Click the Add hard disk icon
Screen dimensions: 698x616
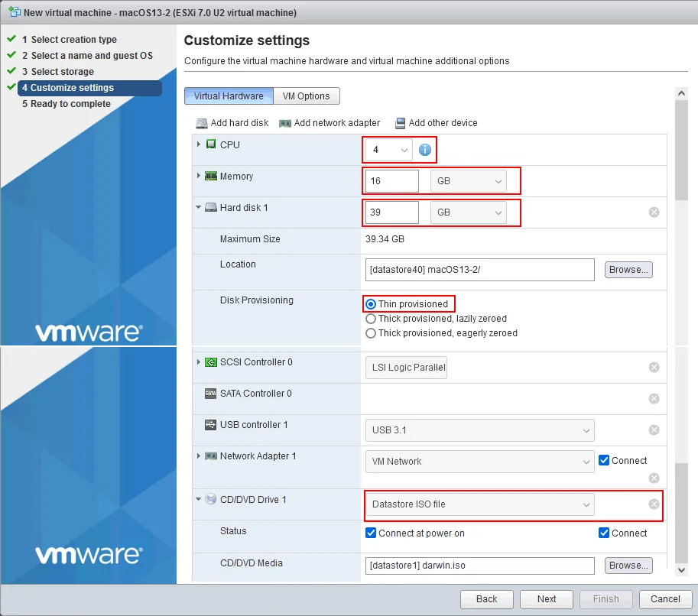point(202,123)
